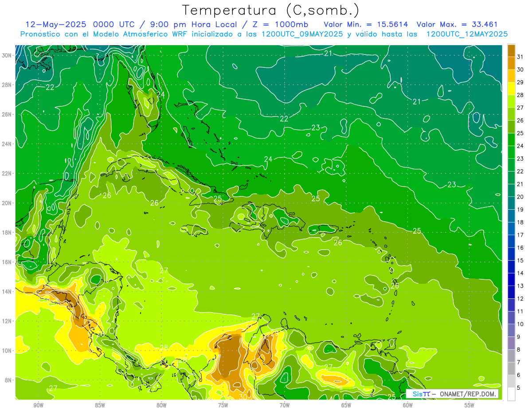
Task: Click the "8N" latitude axis label
Action: coord(8,380)
